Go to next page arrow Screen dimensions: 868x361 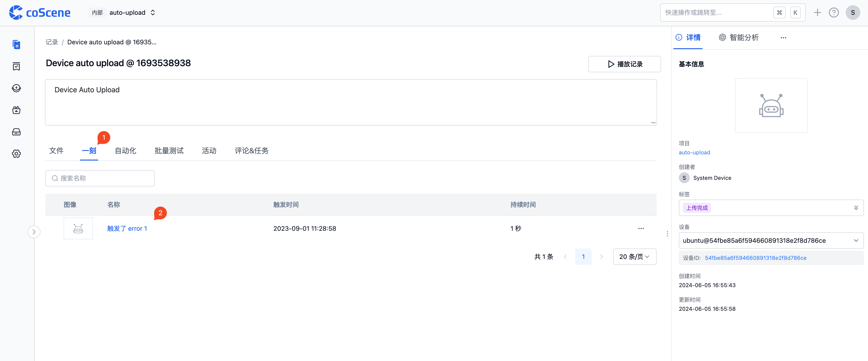coord(601,257)
